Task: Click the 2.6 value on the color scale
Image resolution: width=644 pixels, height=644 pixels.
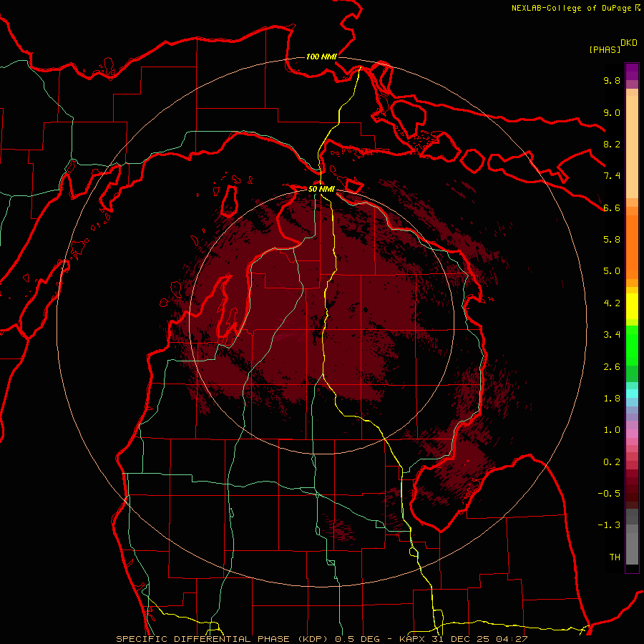Action: point(612,367)
